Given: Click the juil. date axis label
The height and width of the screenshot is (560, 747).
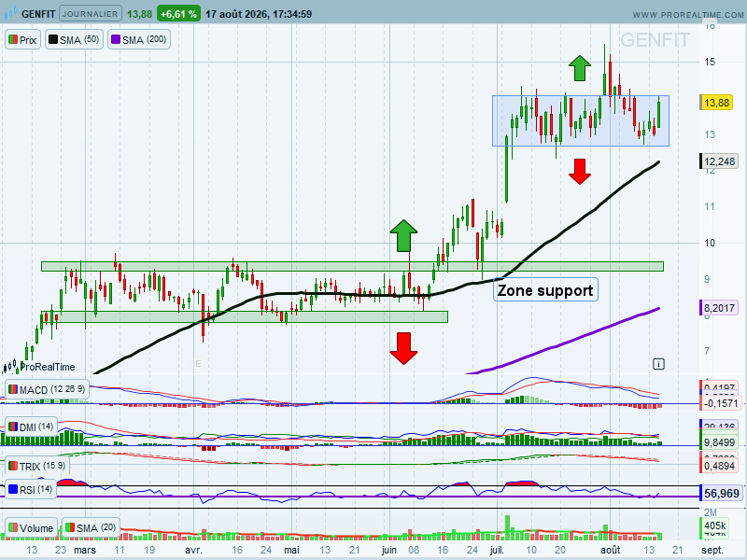Looking at the screenshot, I should [x=497, y=550].
